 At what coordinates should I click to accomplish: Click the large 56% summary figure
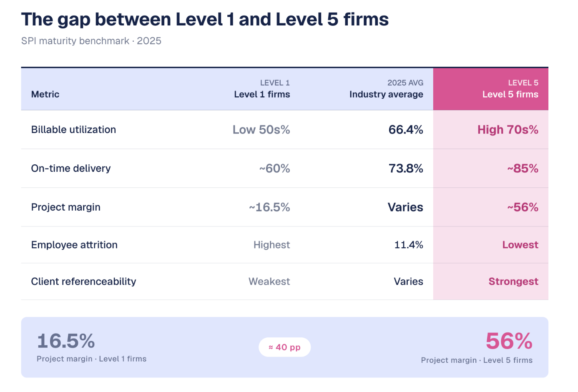(509, 341)
